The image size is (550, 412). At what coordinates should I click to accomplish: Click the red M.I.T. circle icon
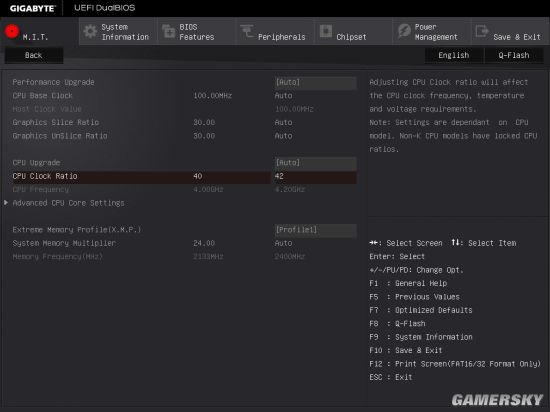tap(12, 32)
